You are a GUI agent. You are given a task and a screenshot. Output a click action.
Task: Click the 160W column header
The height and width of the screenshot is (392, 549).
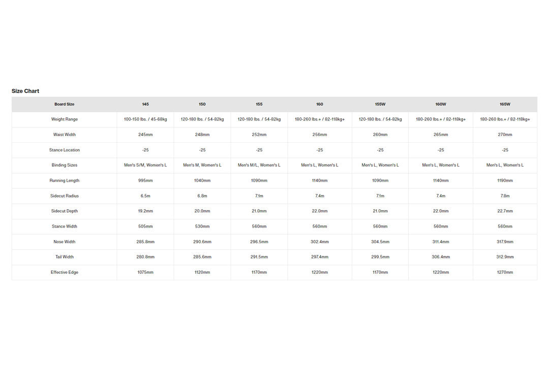click(x=441, y=104)
